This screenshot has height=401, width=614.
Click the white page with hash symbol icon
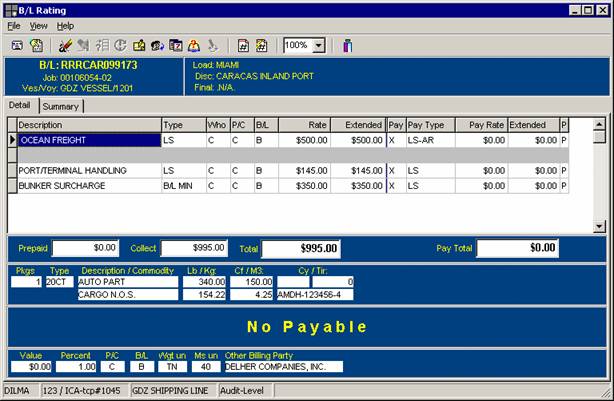pos(242,45)
